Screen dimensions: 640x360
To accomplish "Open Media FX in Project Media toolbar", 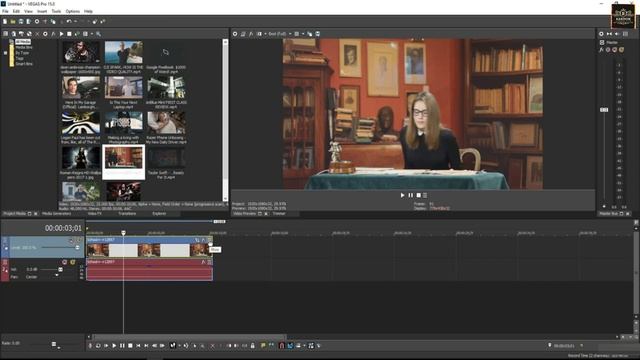I will click(53, 34).
